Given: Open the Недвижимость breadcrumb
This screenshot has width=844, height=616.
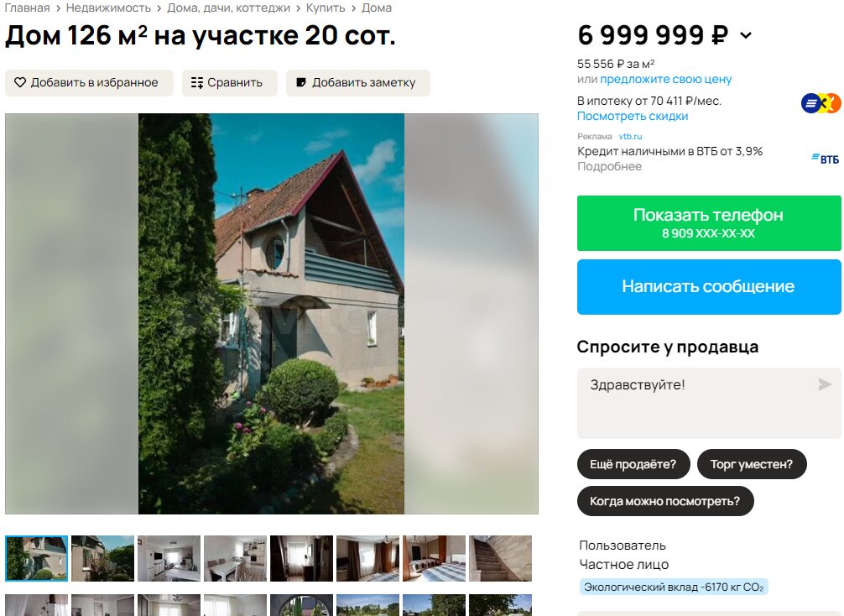Looking at the screenshot, I should (x=108, y=8).
